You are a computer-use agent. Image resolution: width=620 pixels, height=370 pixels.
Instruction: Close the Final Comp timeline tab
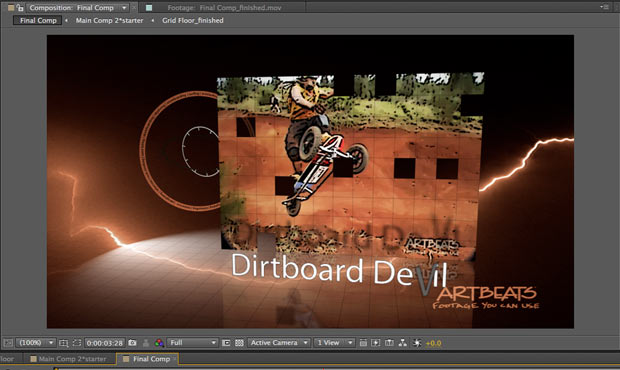click(174, 359)
